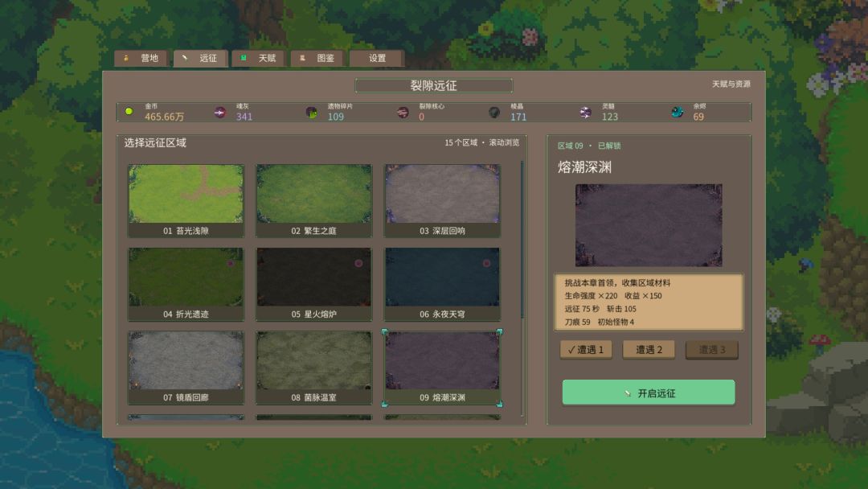Click the 区域 09 · 已解锁 status text
The height and width of the screenshot is (489, 868).
[589, 146]
